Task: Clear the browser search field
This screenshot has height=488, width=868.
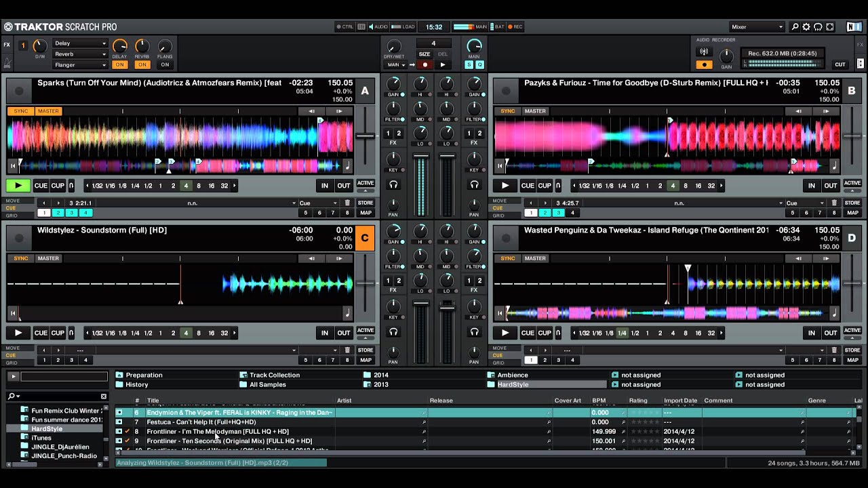Action: (x=104, y=396)
